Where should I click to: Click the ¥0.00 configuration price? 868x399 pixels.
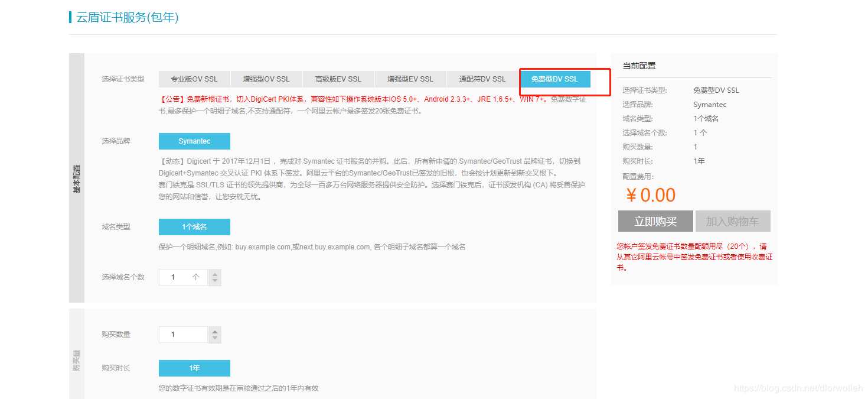[x=650, y=195]
